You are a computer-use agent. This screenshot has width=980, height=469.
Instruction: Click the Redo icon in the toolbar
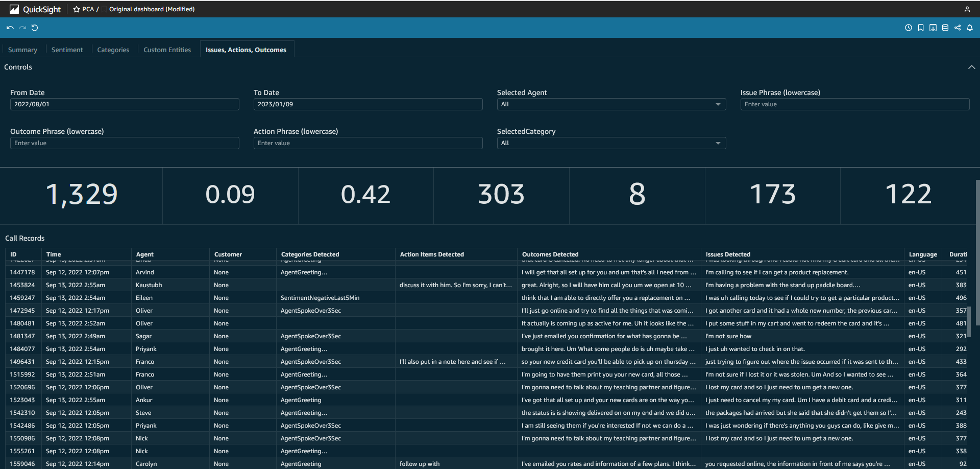tap(22, 28)
